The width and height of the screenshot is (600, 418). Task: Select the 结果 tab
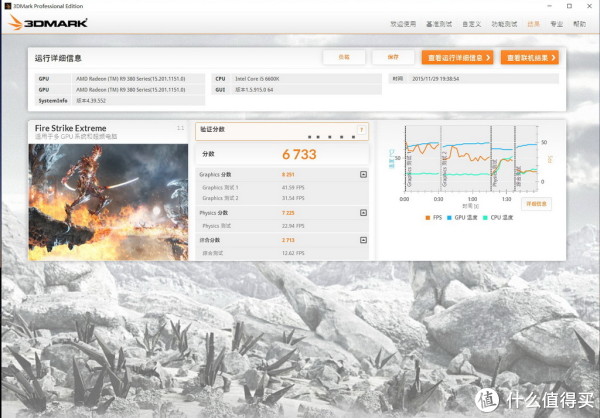533,24
